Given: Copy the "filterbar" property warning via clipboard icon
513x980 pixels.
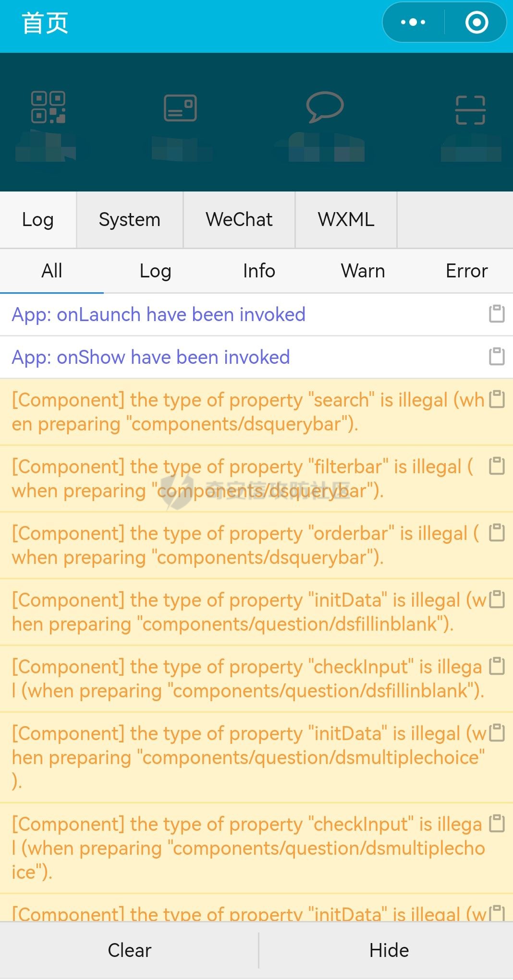Looking at the screenshot, I should tap(497, 466).
